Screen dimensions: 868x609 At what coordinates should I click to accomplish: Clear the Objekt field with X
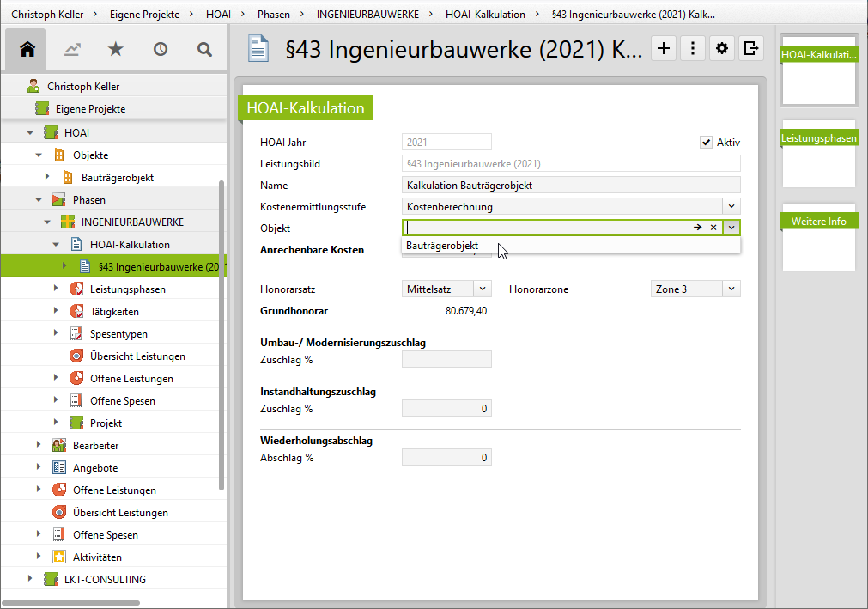(713, 228)
